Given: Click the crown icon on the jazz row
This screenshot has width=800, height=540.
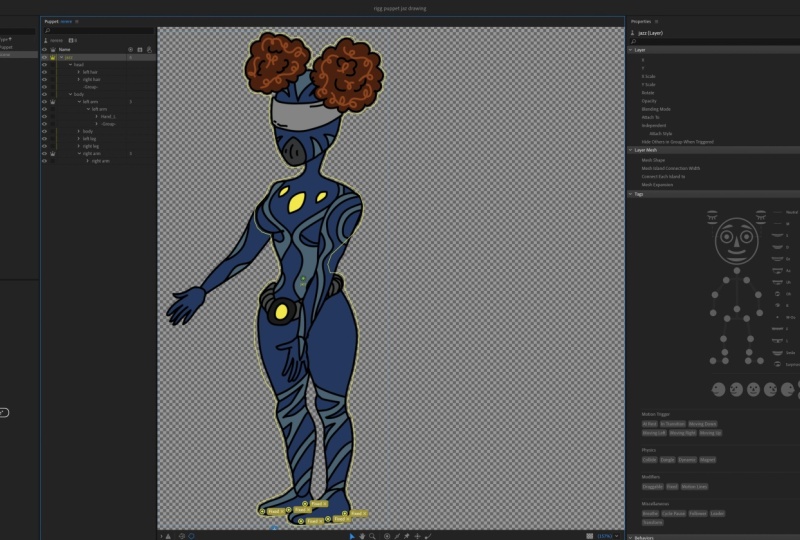Looking at the screenshot, I should tap(53, 58).
